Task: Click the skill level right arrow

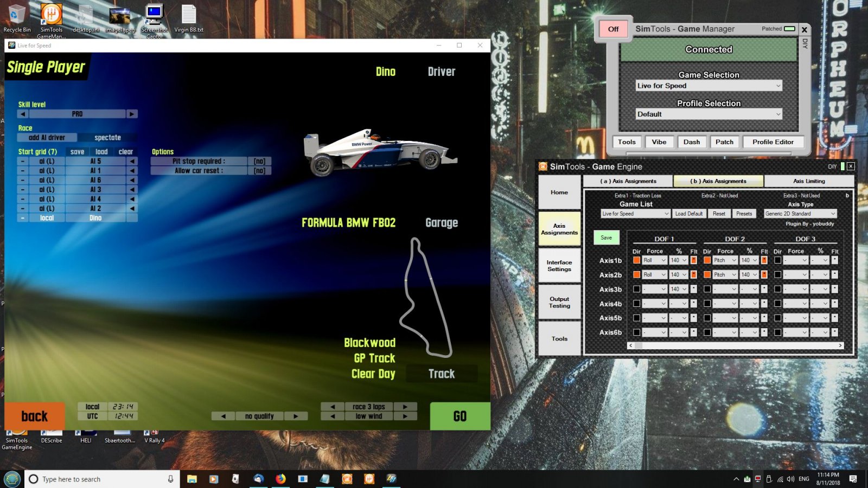Action: point(132,114)
